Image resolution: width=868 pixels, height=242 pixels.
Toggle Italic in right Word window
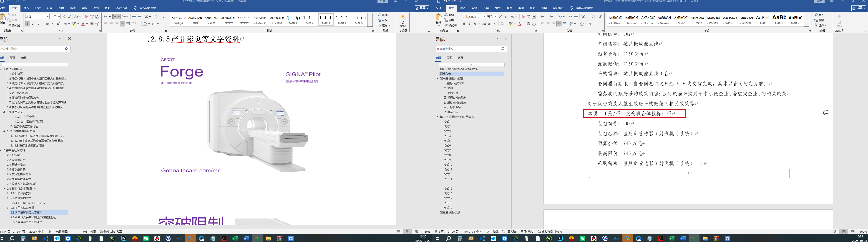tap(470, 24)
